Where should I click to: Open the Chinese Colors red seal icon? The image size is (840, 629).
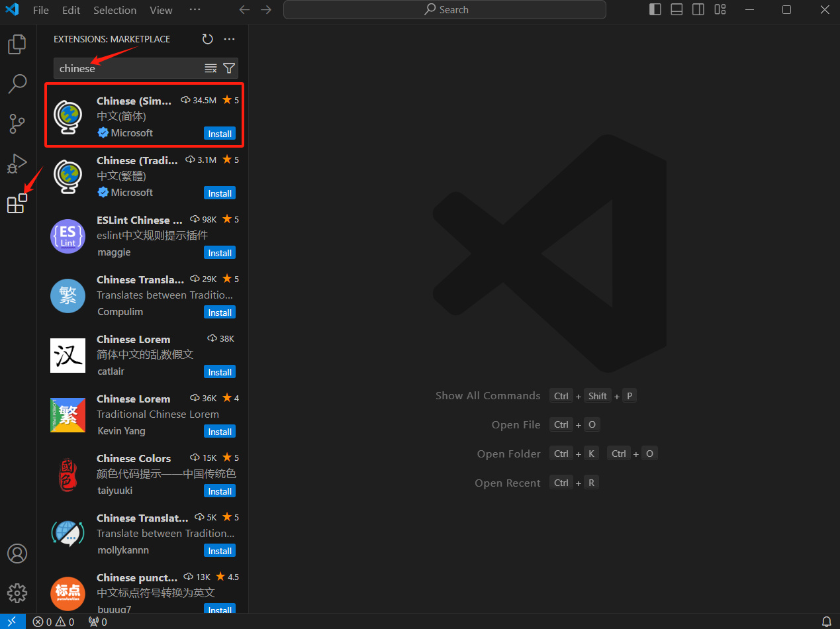pyautogui.click(x=68, y=475)
